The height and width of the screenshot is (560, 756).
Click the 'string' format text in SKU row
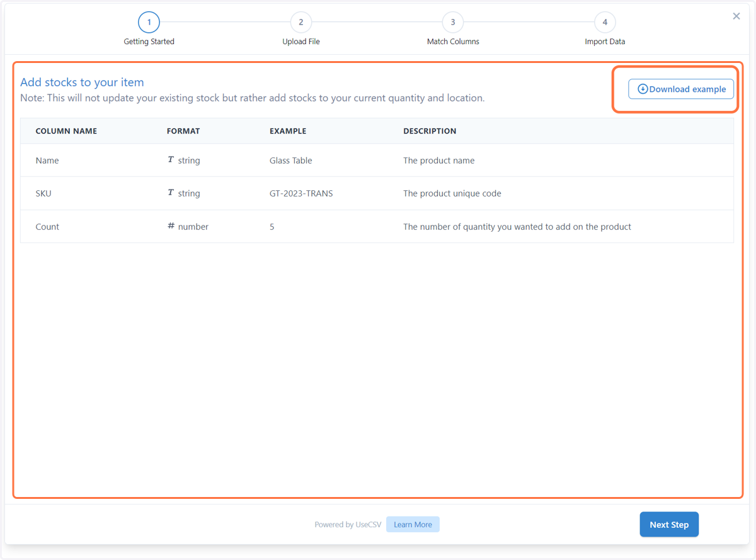(x=189, y=193)
